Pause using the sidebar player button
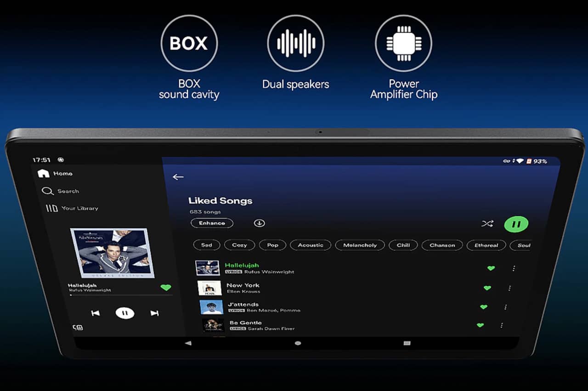This screenshot has height=391, width=588. 124,313
